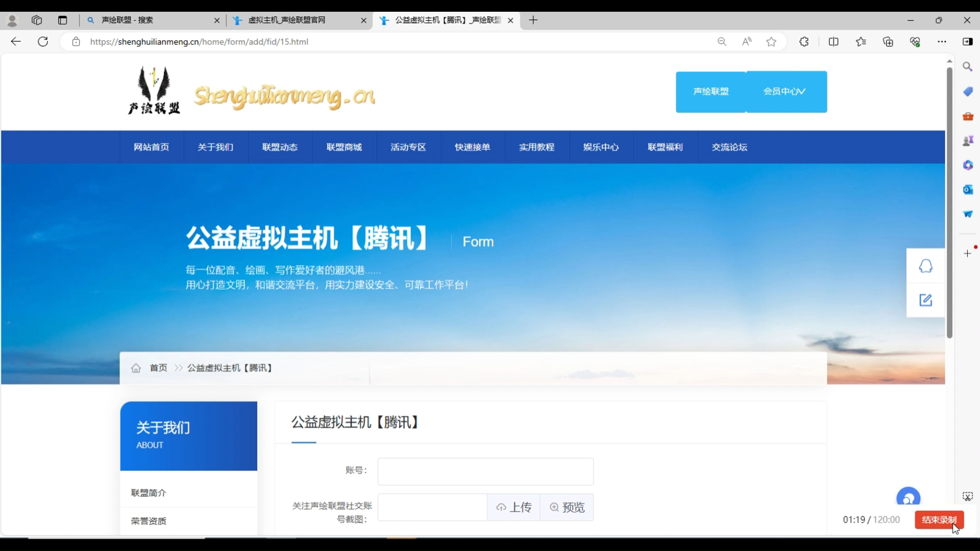The width and height of the screenshot is (980, 551).
Task: Open the sidebar shopping tag icon
Action: 968,92
